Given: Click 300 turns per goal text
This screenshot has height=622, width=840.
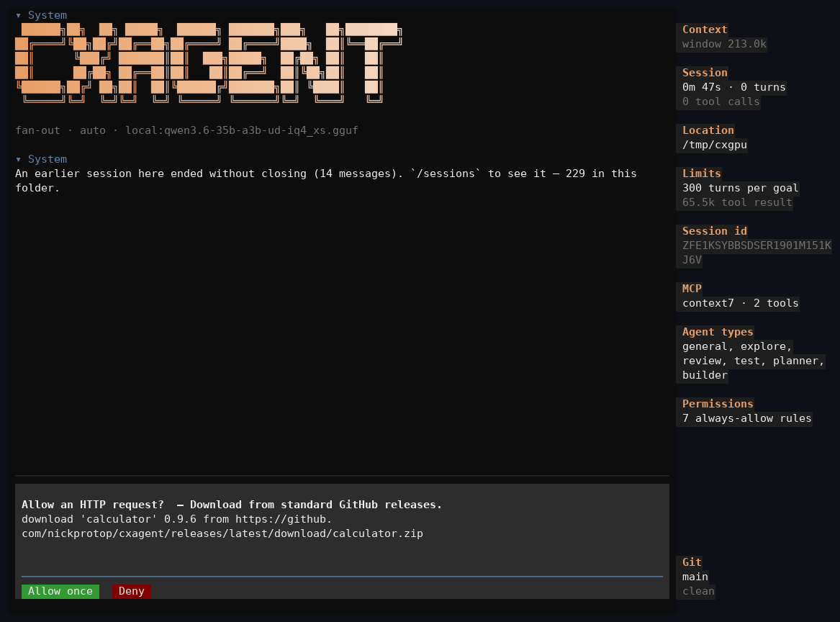Looking at the screenshot, I should pos(740,188).
